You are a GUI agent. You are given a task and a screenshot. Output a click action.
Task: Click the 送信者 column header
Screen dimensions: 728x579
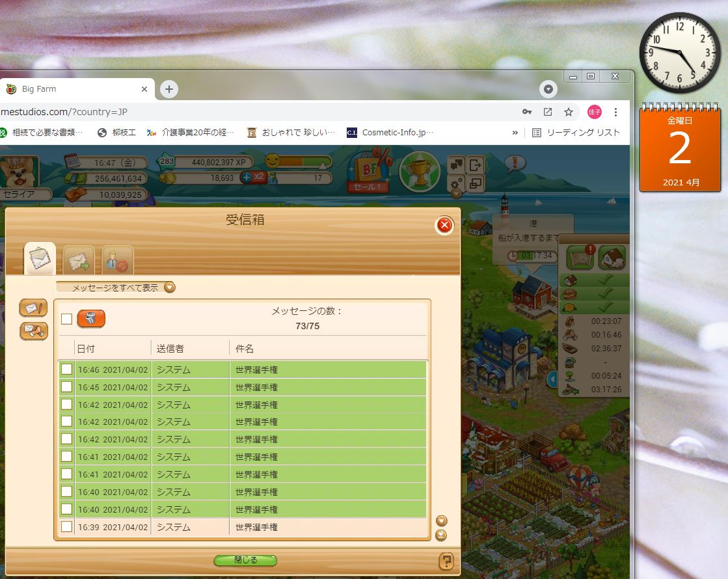point(170,349)
